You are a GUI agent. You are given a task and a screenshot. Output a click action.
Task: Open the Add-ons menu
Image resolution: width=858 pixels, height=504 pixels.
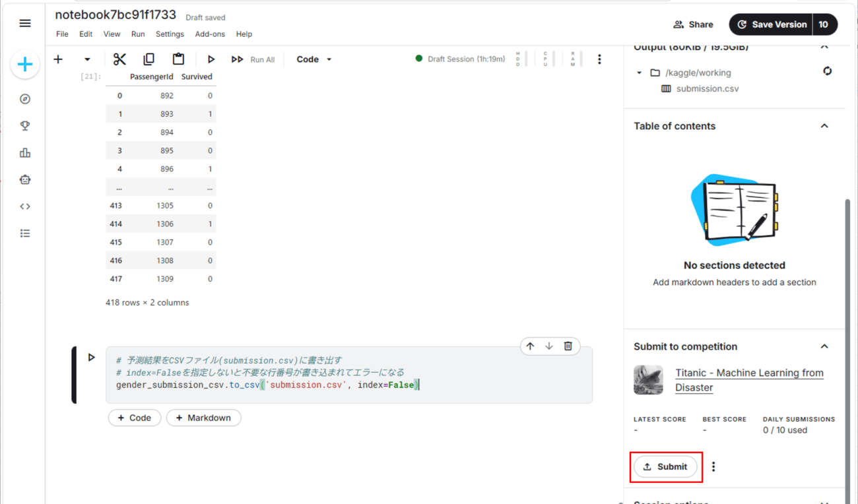point(210,34)
